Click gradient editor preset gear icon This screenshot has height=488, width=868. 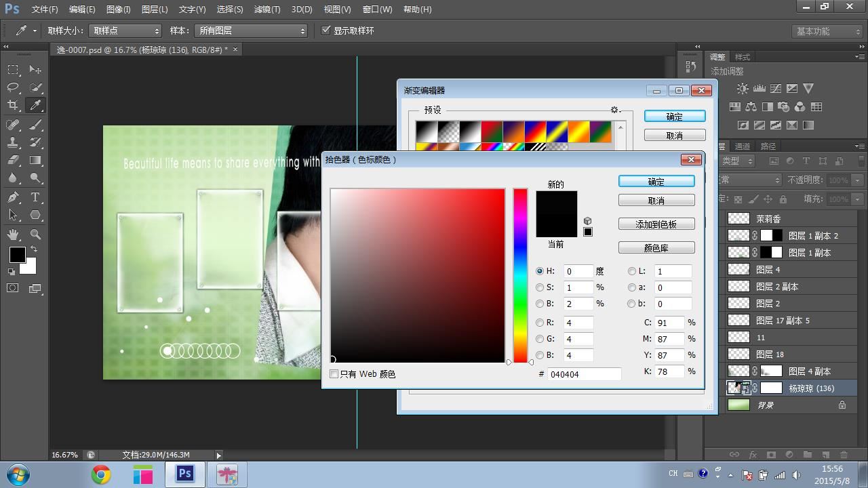tap(614, 110)
